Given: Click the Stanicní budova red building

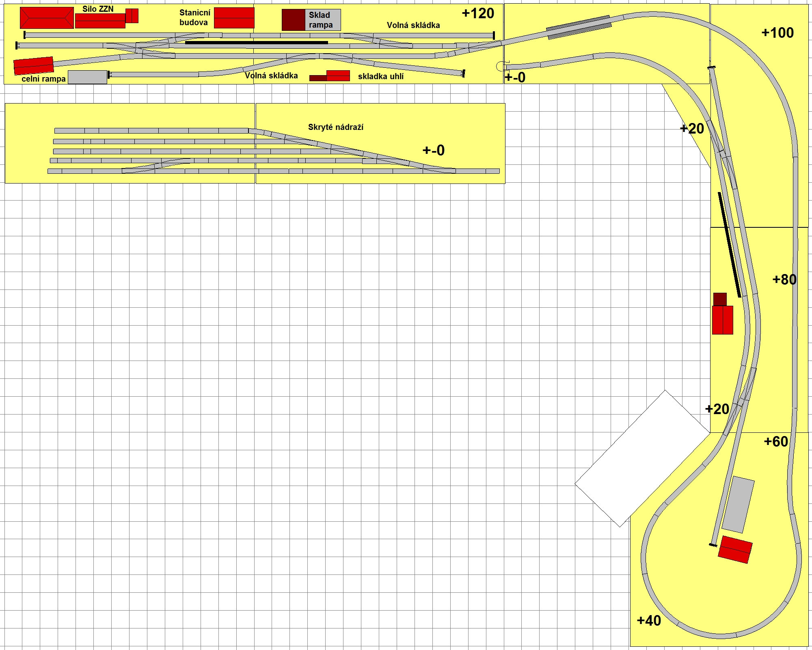Looking at the screenshot, I should [234, 18].
